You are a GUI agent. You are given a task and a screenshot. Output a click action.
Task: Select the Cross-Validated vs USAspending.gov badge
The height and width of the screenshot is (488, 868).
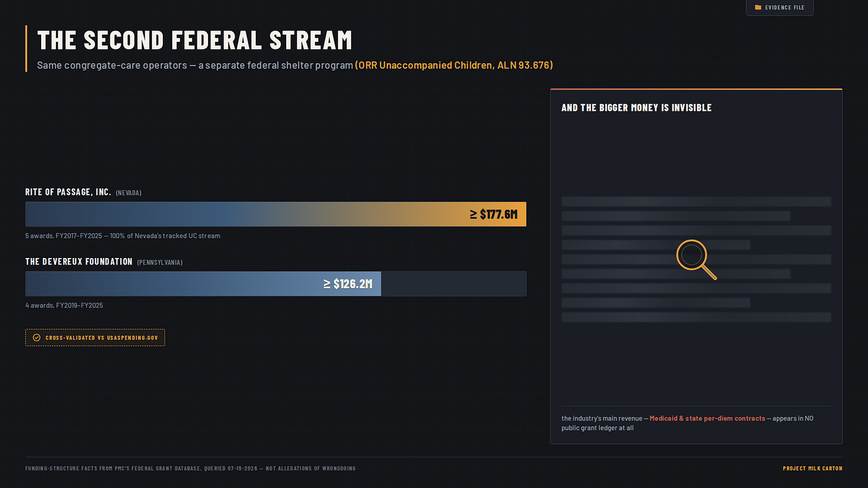[x=95, y=338]
